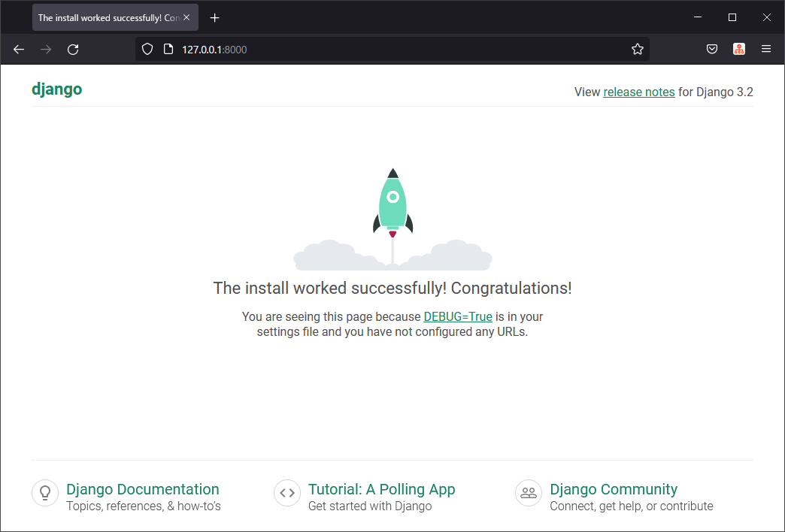Save page to Pocket
The height and width of the screenshot is (532, 785).
tap(712, 49)
